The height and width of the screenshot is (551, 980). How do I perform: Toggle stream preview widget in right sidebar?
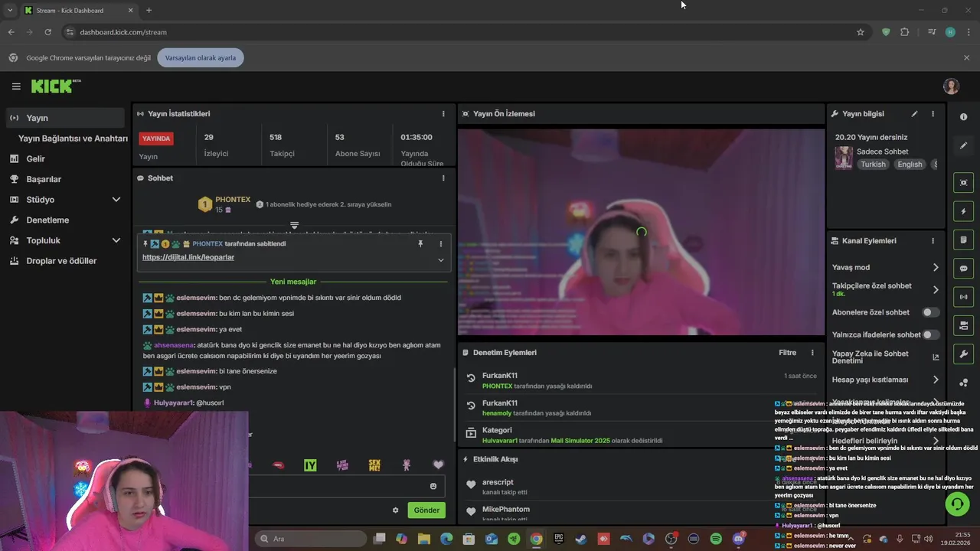pos(964,183)
